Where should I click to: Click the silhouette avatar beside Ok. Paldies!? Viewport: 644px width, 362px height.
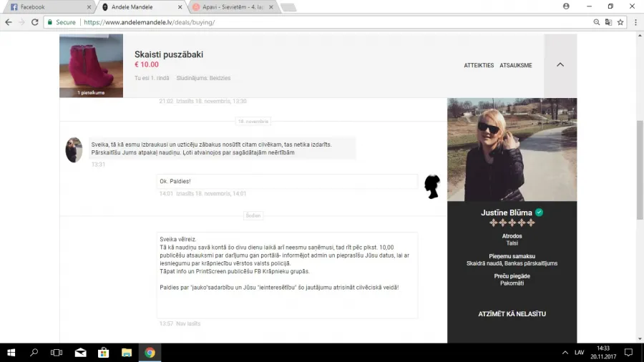tap(431, 187)
